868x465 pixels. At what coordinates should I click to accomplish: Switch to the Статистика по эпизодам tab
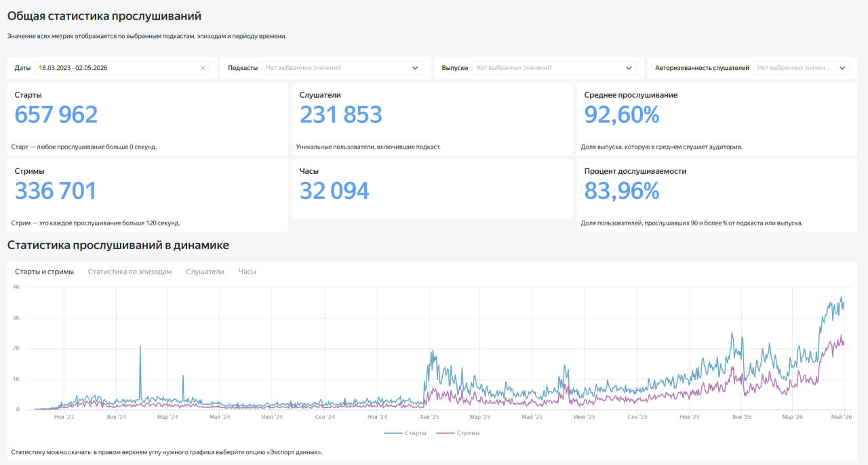click(130, 272)
